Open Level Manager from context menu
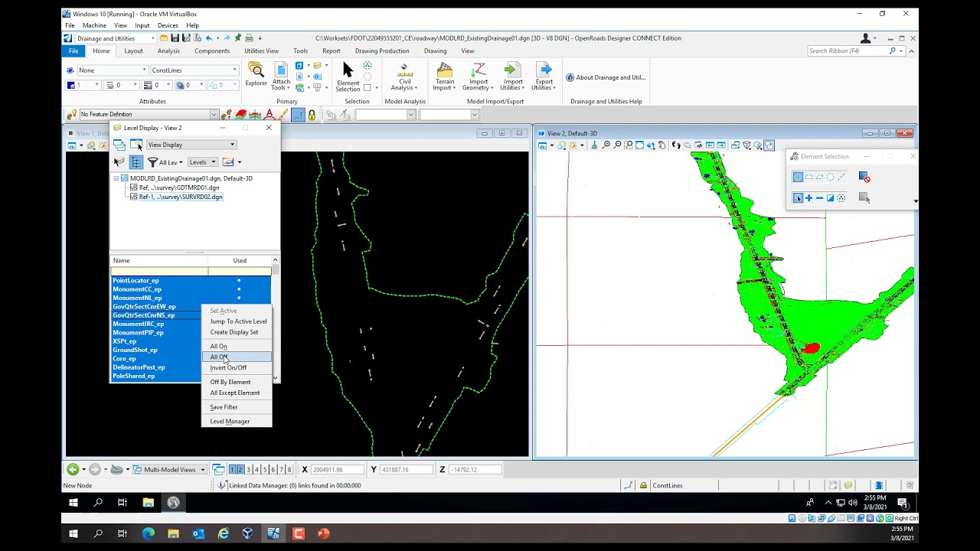Viewport: 980px width, 551px height. point(236,422)
